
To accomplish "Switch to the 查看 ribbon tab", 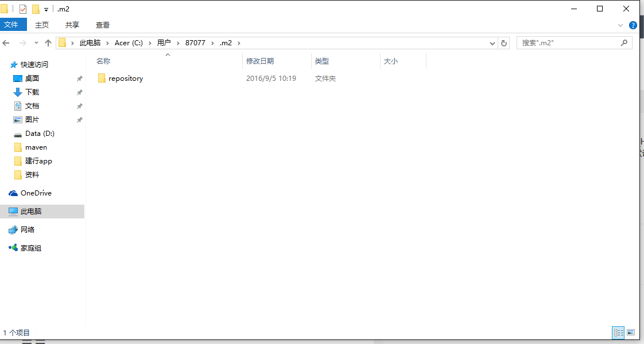I will click(102, 25).
